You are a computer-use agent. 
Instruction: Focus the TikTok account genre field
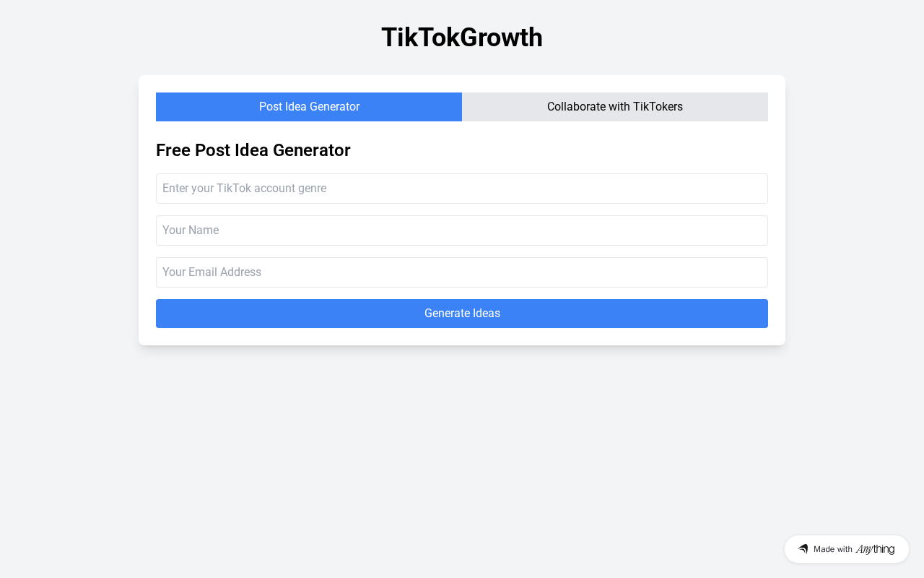[x=462, y=189]
